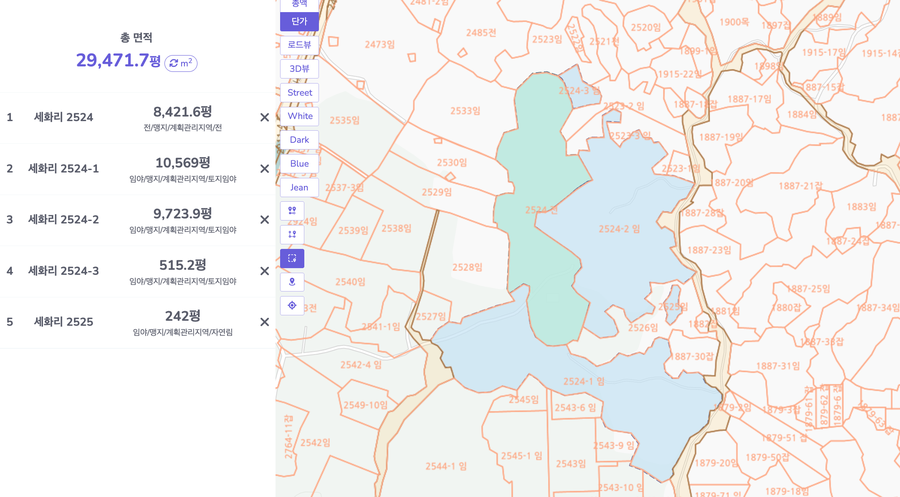Select the Jean map style
The height and width of the screenshot is (497, 900).
[299, 188]
